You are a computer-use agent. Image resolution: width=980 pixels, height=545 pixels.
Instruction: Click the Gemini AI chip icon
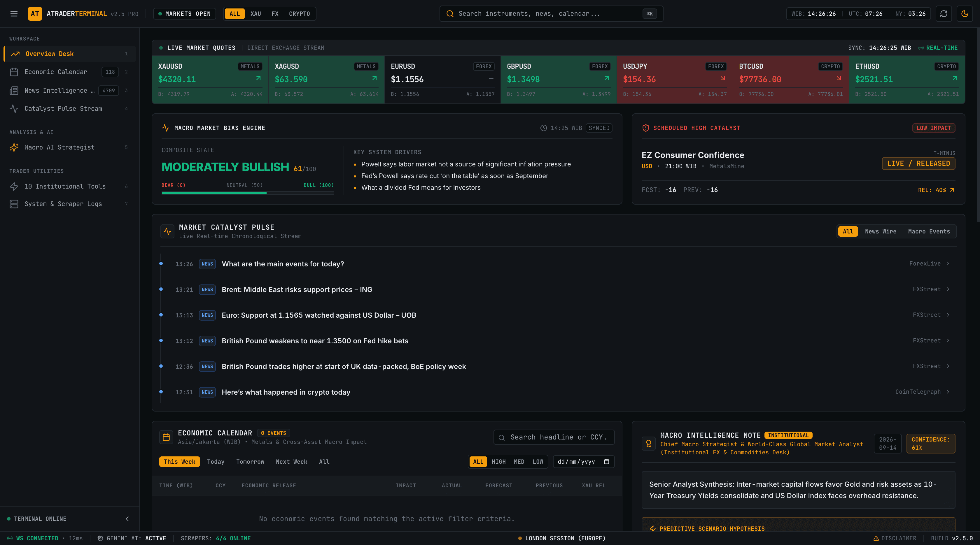[100, 539]
